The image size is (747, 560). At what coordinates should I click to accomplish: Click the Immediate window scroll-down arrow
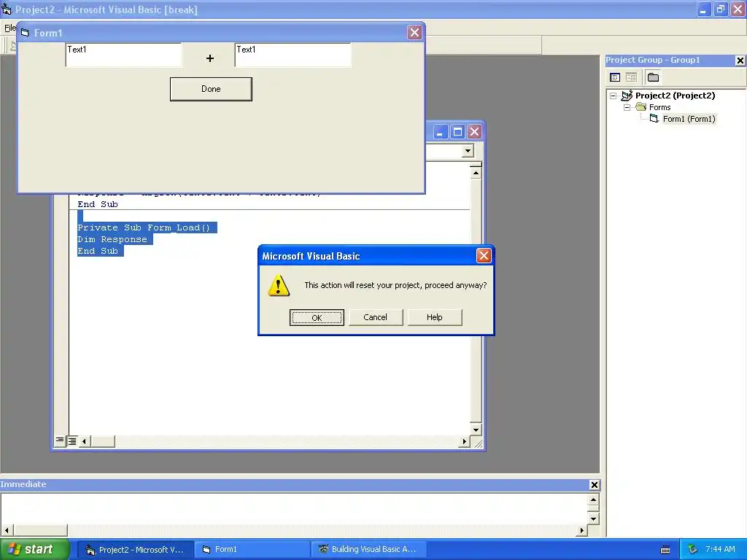pyautogui.click(x=593, y=518)
